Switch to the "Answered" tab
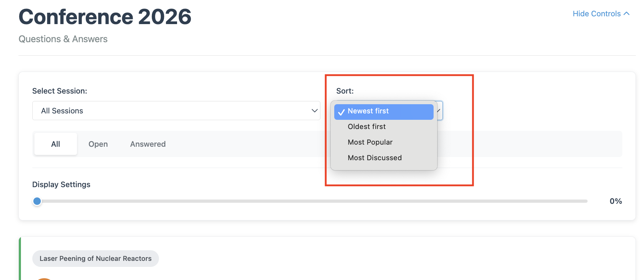Viewport: 644px width, 280px height. pyautogui.click(x=148, y=144)
